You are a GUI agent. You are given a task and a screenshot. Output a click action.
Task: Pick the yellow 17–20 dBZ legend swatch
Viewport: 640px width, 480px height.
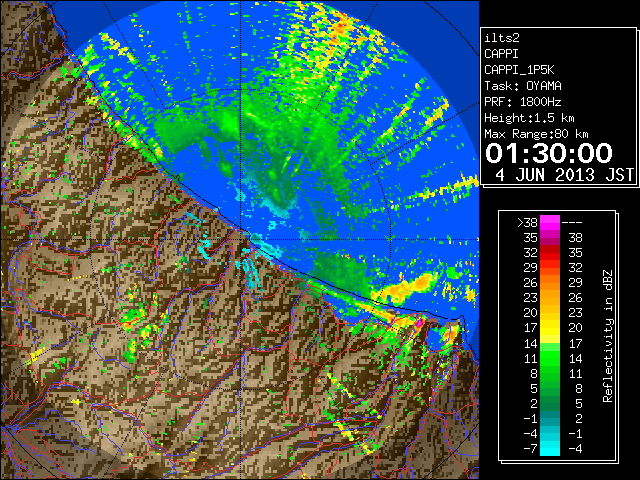click(550, 328)
